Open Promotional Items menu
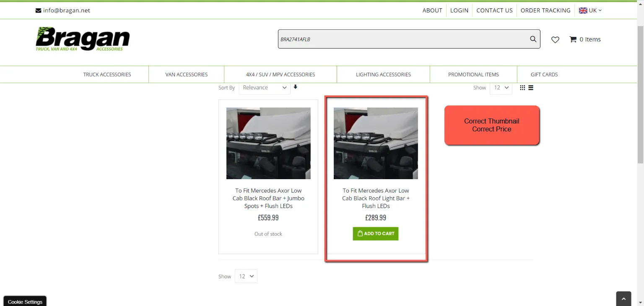644x306 pixels. pos(473,75)
